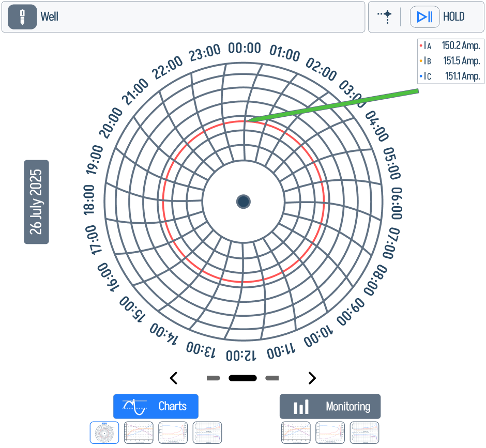
Task: Click the 26 July 2025 date label
Action: point(36,202)
